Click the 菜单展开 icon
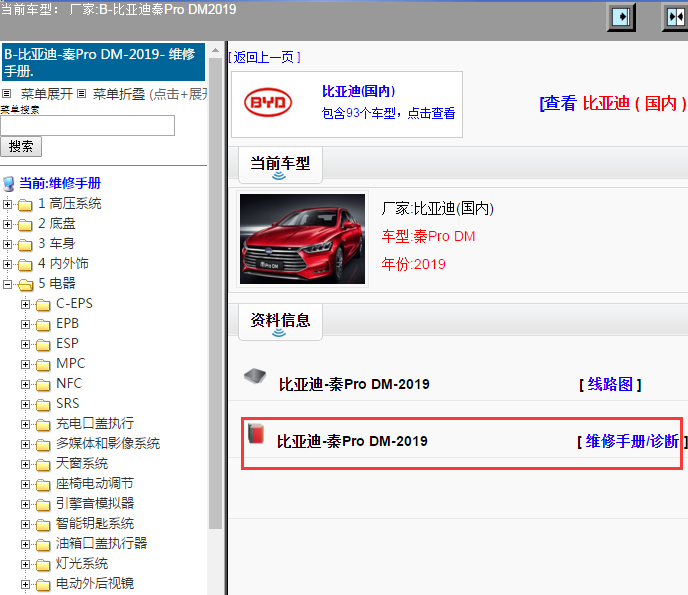The width and height of the screenshot is (688, 595). [7, 93]
